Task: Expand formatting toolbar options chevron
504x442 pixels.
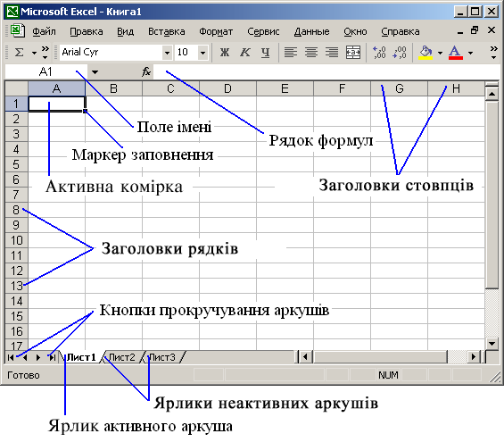Action: tap(493, 53)
